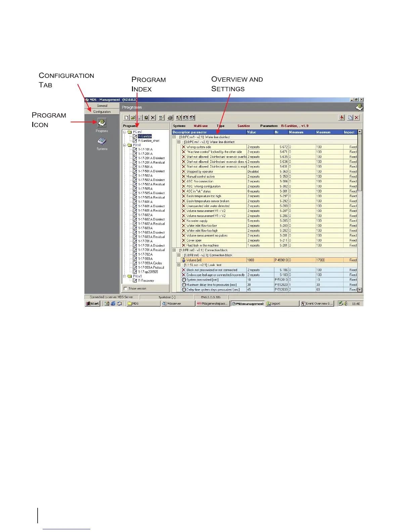Collapse top-level Water line disinfect group
Screen dimensions: 411x532
(x=174, y=137)
